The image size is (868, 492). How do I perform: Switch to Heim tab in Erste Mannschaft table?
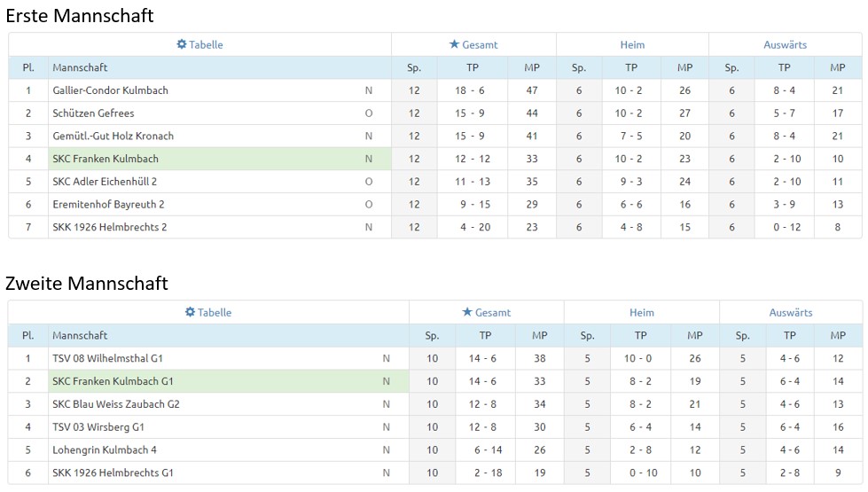pyautogui.click(x=632, y=44)
